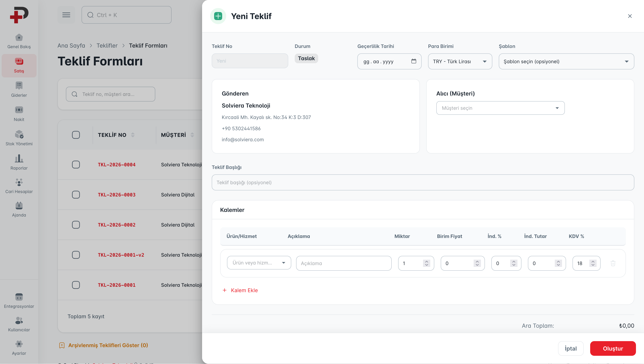
Task: Open Ayarlar settings in the sidebar
Action: (x=19, y=348)
